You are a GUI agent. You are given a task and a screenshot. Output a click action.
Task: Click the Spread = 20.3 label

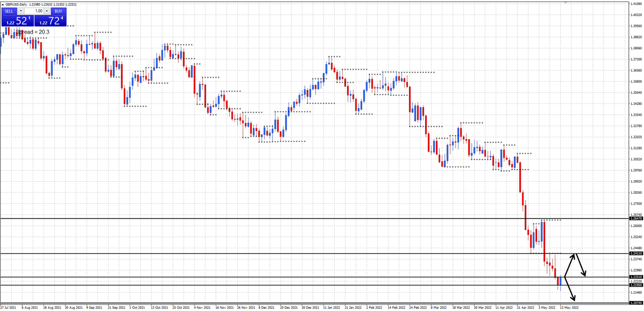[x=33, y=32]
